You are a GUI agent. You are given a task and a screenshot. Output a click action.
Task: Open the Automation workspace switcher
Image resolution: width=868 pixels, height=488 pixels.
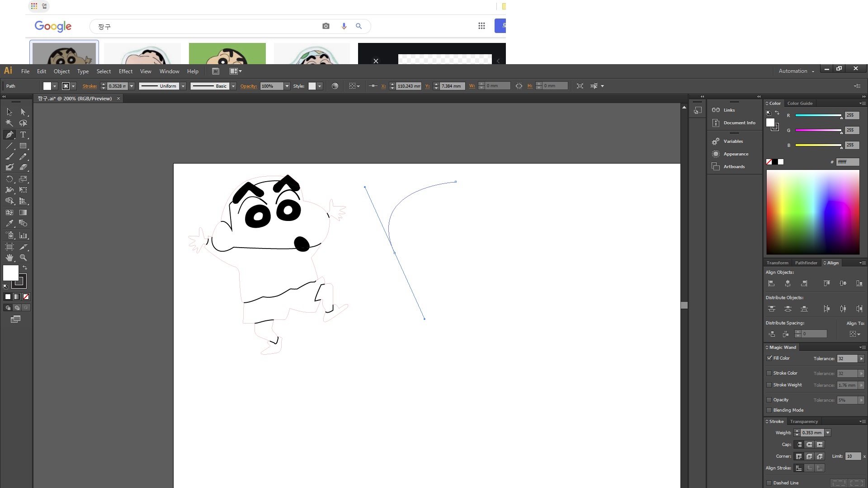click(x=796, y=71)
